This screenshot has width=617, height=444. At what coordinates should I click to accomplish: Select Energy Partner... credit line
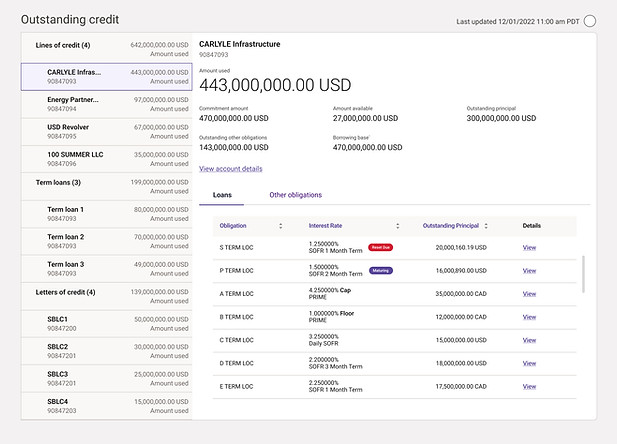[107, 104]
